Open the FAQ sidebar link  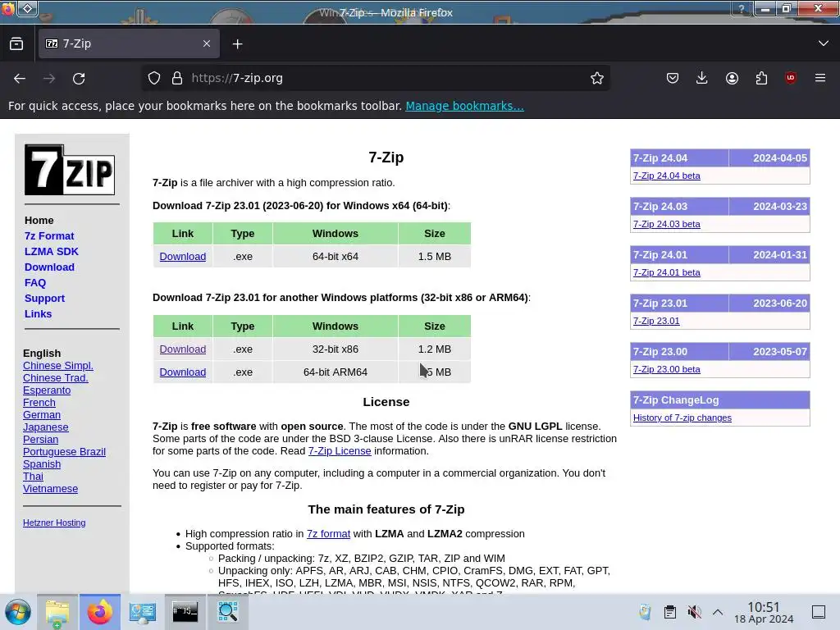[x=35, y=282]
